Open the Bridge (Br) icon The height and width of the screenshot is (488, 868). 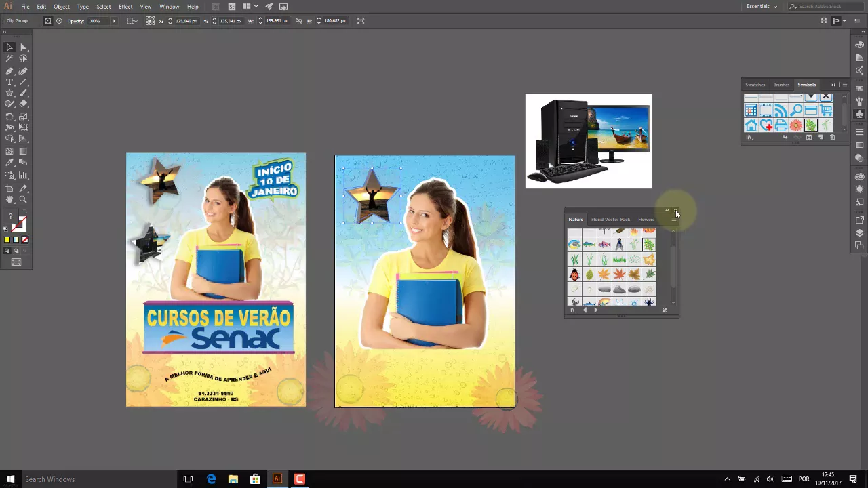[215, 6]
